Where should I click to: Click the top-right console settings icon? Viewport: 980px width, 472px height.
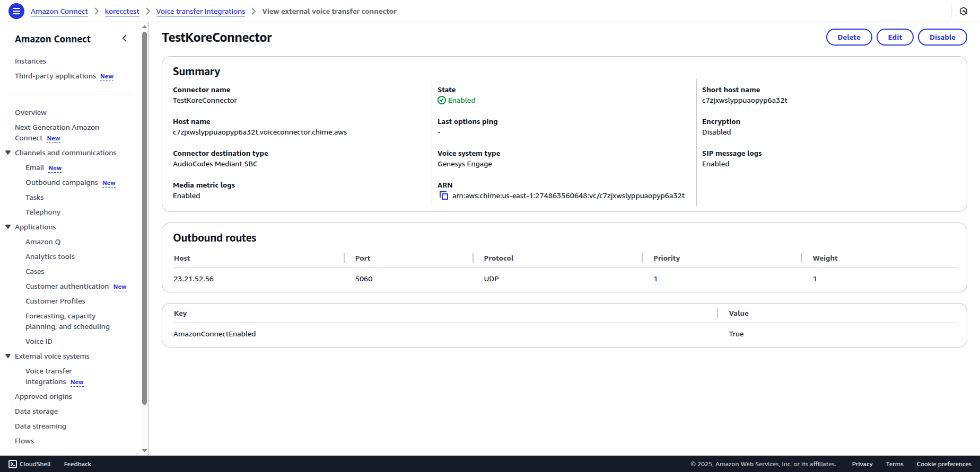pyautogui.click(x=964, y=11)
